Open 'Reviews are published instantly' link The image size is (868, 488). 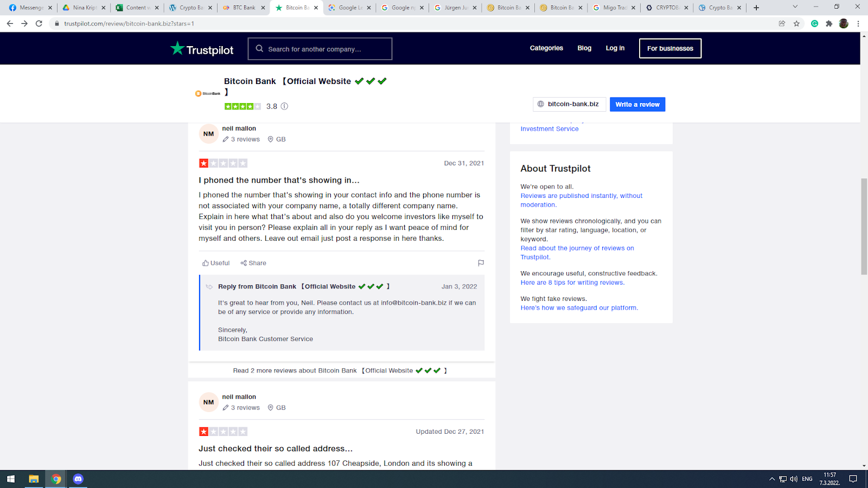click(582, 200)
